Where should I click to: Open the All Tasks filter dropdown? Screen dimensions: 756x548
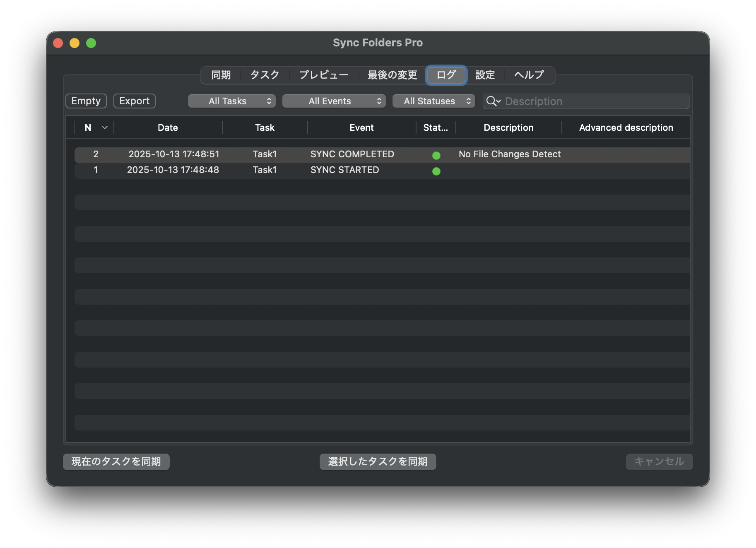coord(231,101)
